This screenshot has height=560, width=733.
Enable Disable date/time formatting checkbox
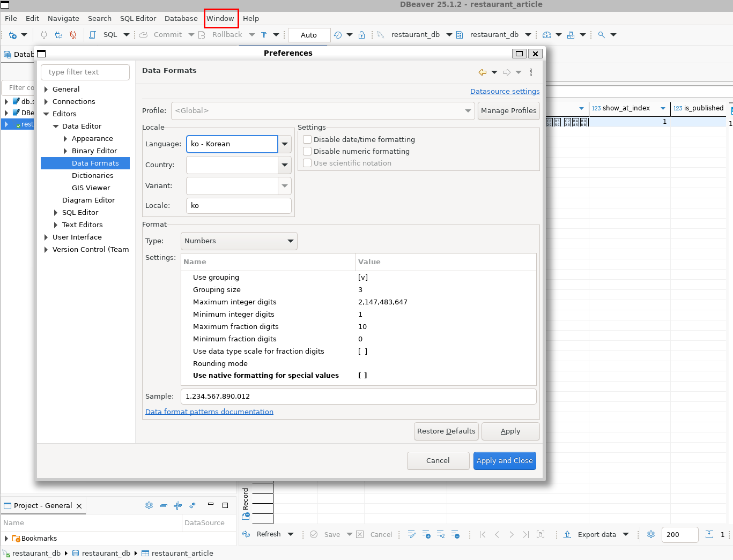click(x=307, y=139)
